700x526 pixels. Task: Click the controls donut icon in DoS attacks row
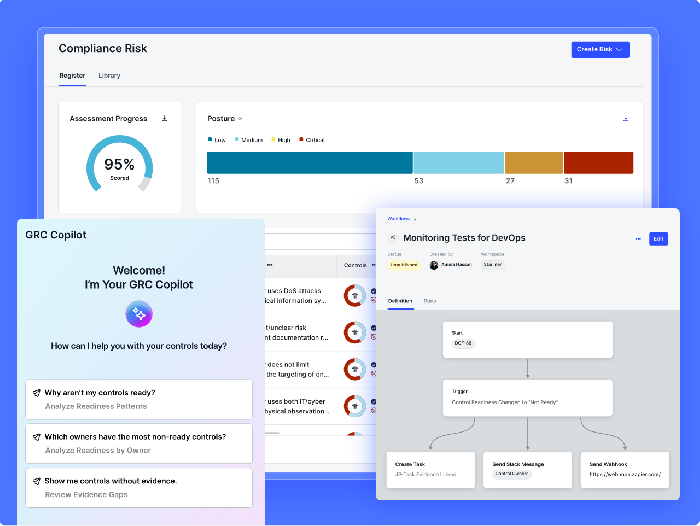pyautogui.click(x=355, y=296)
